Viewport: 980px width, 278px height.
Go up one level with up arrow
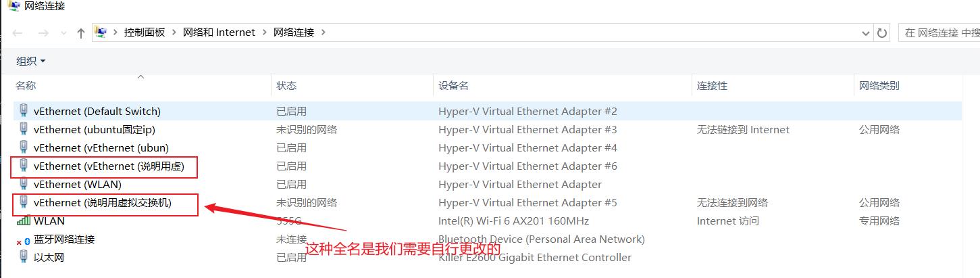tap(81, 32)
